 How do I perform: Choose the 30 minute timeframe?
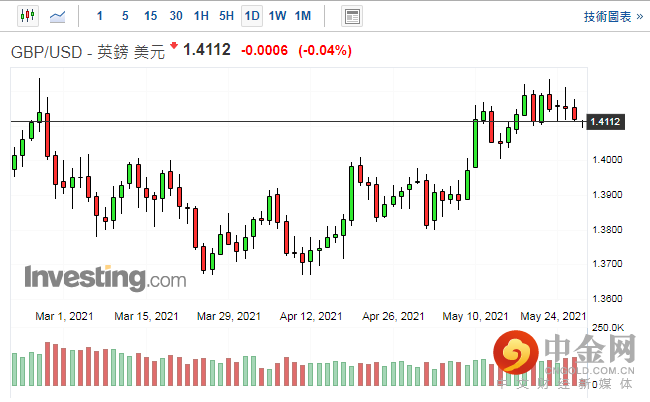[176, 16]
